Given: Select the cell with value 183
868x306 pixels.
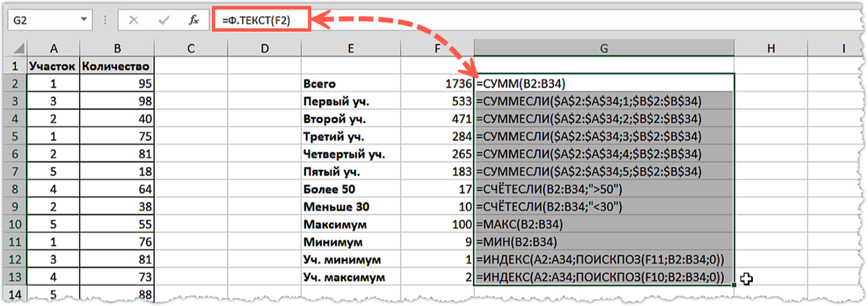Looking at the screenshot, I should 437,171.
